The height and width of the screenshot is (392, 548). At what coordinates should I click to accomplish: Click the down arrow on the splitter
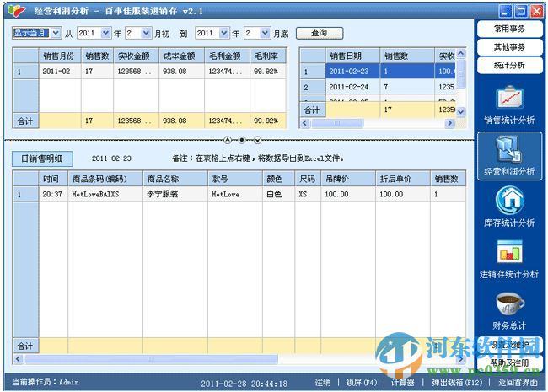tap(258, 140)
